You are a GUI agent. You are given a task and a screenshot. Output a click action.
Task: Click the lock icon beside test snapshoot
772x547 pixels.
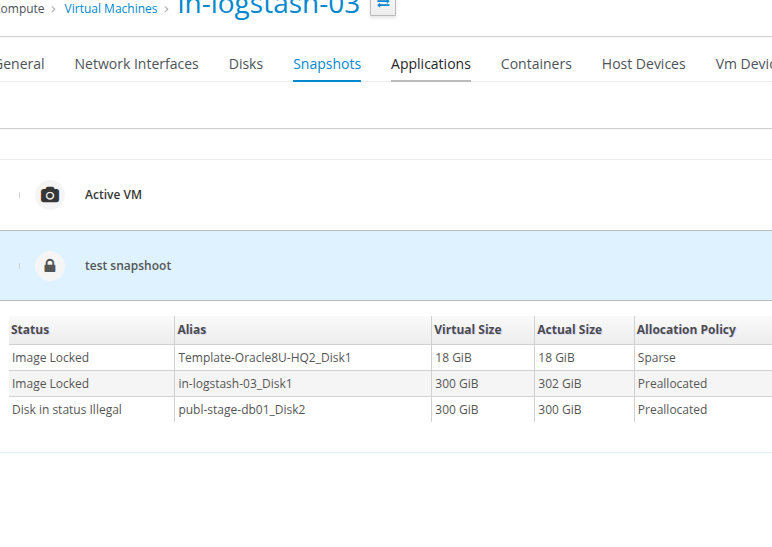[50, 266]
